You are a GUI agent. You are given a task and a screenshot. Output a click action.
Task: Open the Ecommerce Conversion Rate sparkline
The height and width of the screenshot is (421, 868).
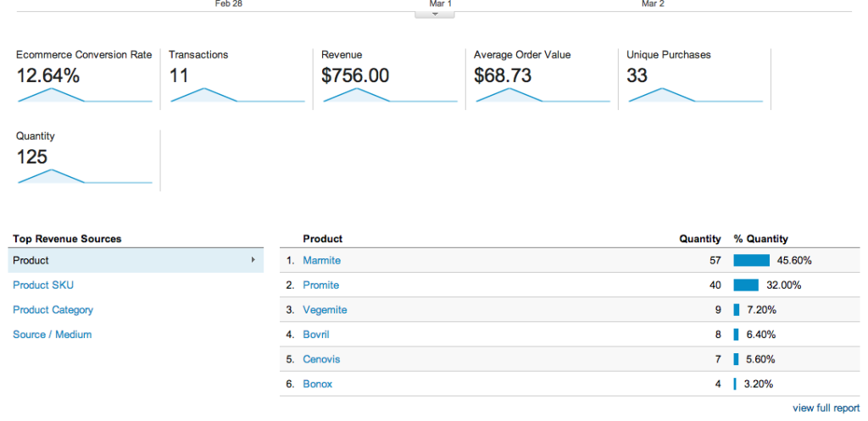pos(85,95)
